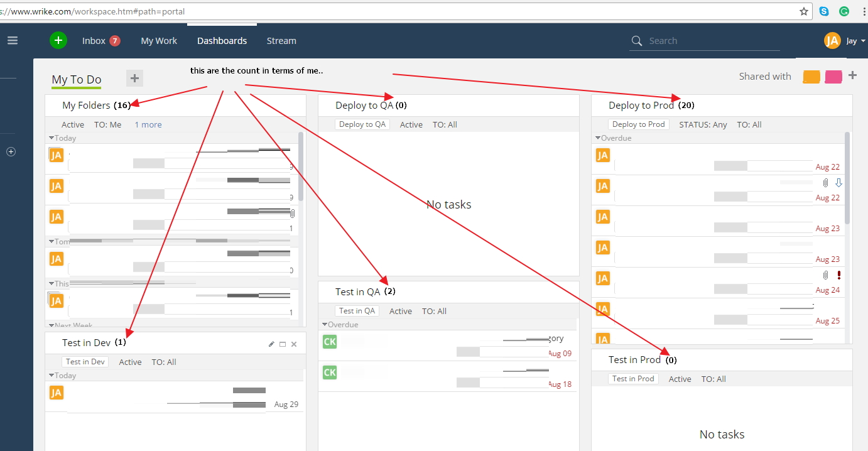Collapse Overdue group in Test in QA
Screen dimensions: 868x451
[x=325, y=325]
